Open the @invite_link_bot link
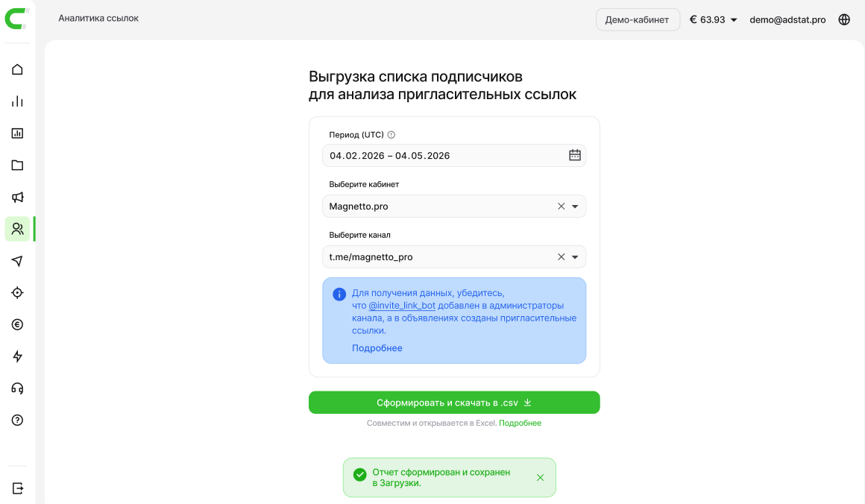The height and width of the screenshot is (504, 865). tap(402, 306)
